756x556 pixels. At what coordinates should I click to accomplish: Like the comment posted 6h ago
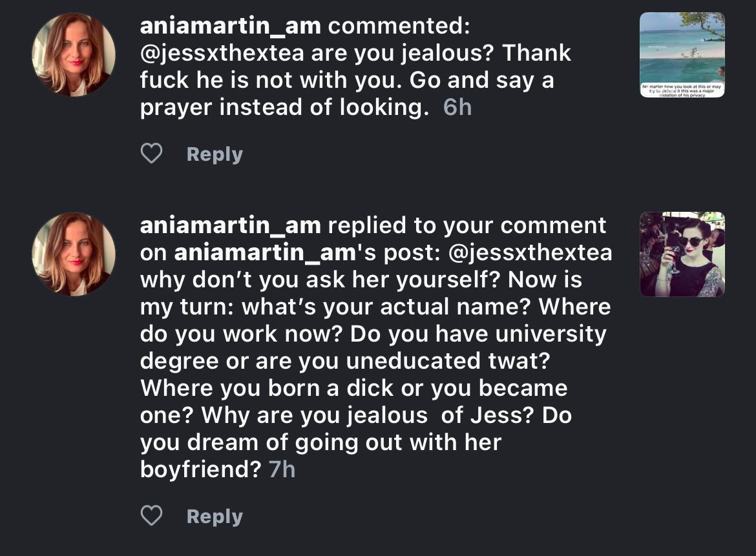click(x=151, y=154)
